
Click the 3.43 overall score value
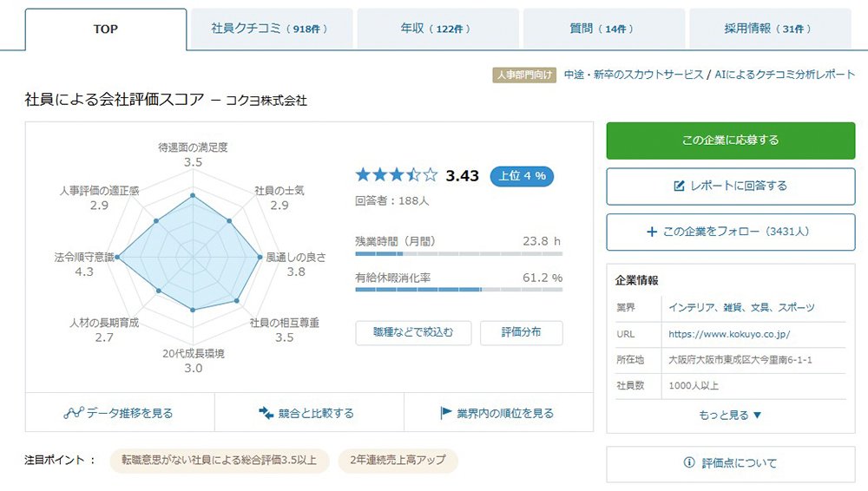[463, 176]
